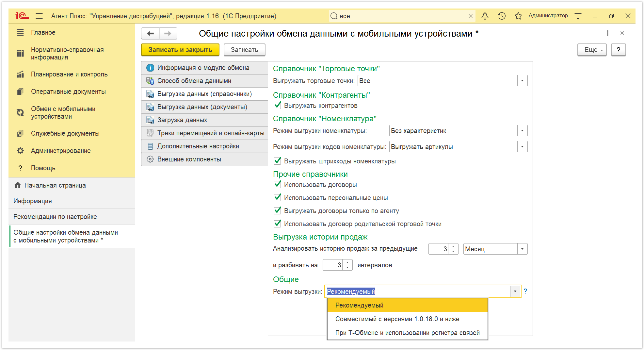This screenshot has width=644, height=350.
Task: Click Администратор user name
Action: (x=548, y=16)
